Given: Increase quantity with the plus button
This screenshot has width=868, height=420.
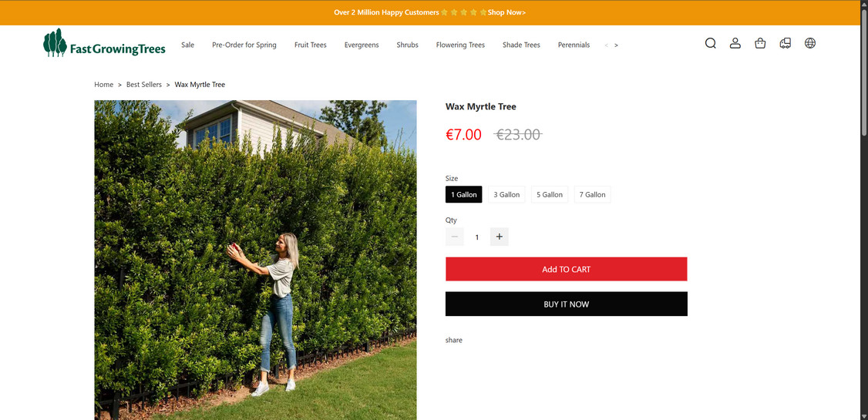Looking at the screenshot, I should point(500,237).
